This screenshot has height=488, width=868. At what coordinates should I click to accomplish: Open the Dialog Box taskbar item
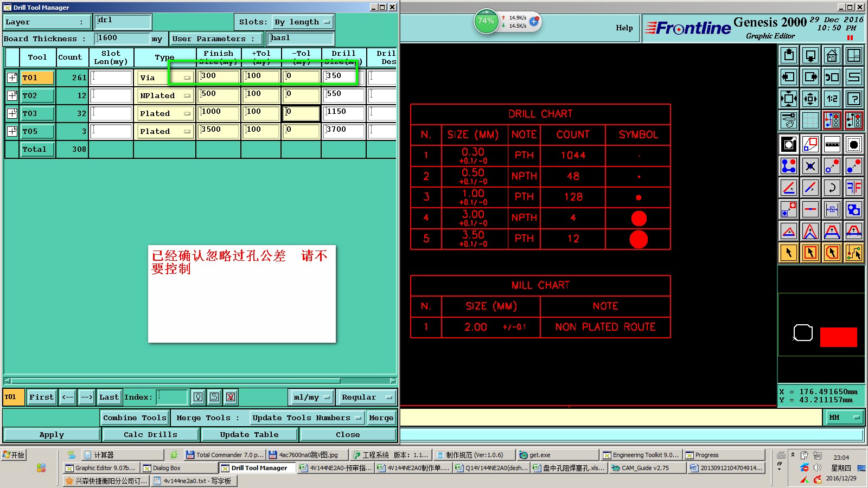178,468
